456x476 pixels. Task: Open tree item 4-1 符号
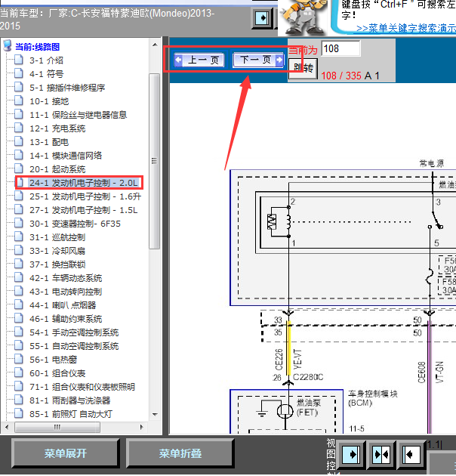pyautogui.click(x=46, y=74)
